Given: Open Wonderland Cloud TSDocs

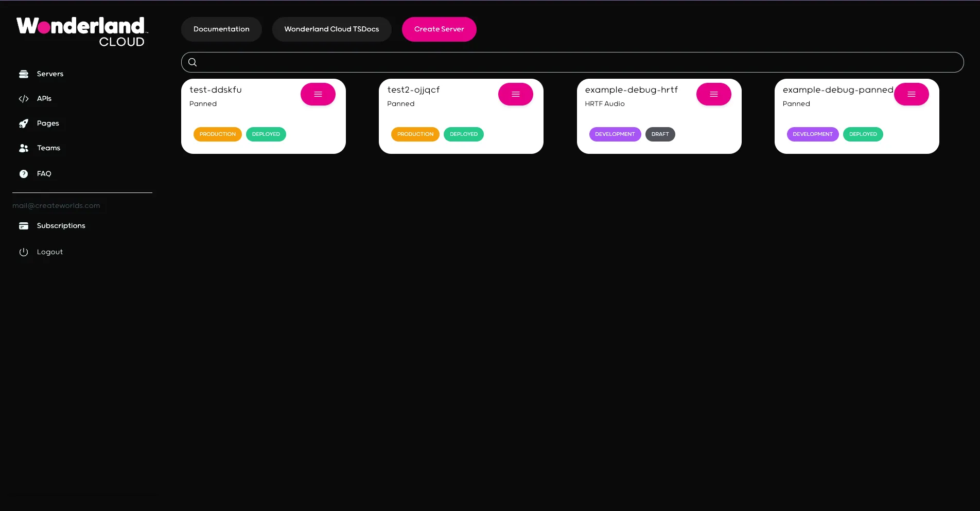Looking at the screenshot, I should 331,29.
